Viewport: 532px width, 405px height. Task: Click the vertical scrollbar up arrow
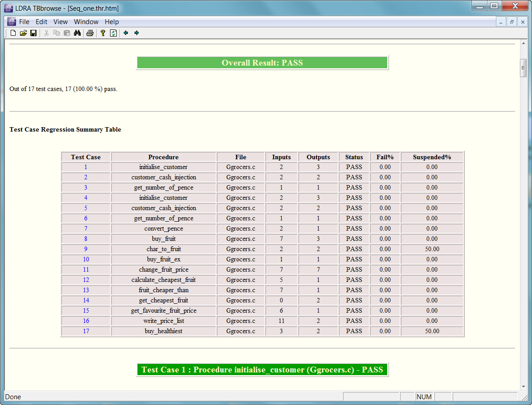(523, 43)
